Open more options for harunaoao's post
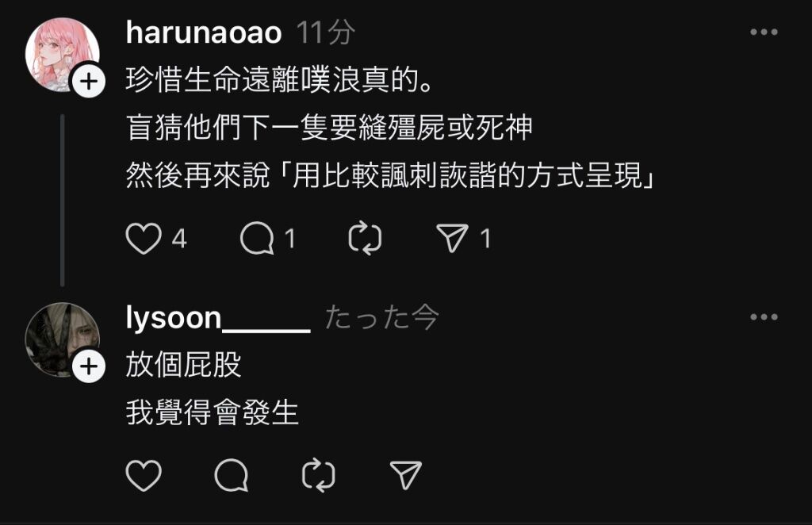The width and height of the screenshot is (812, 525). [x=764, y=32]
